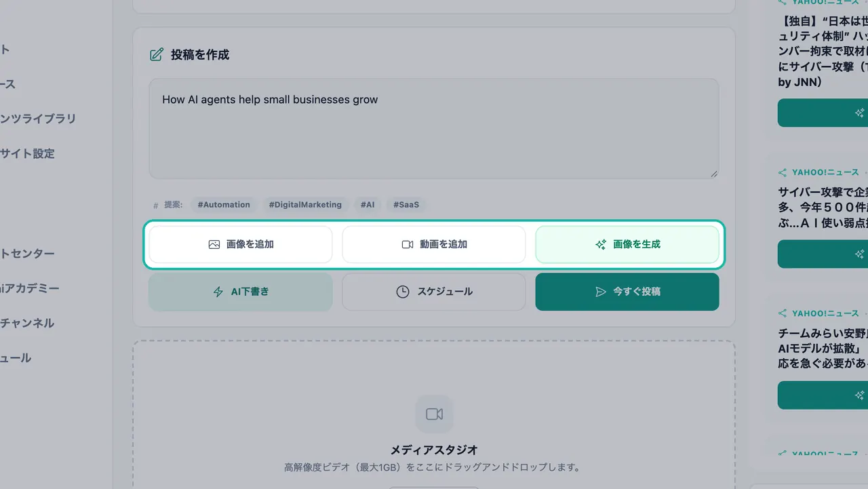868x489 pixels.
Task: Open トセンター in the sidebar
Action: point(27,254)
